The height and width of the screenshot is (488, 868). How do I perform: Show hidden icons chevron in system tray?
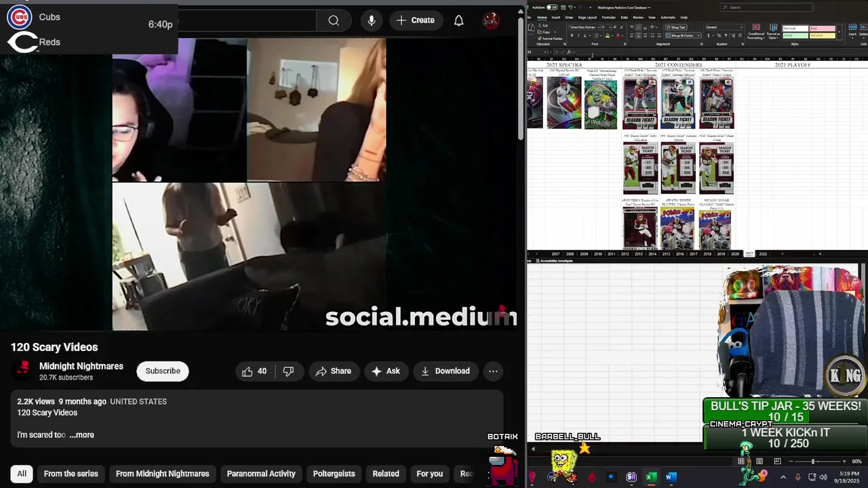[783, 477]
